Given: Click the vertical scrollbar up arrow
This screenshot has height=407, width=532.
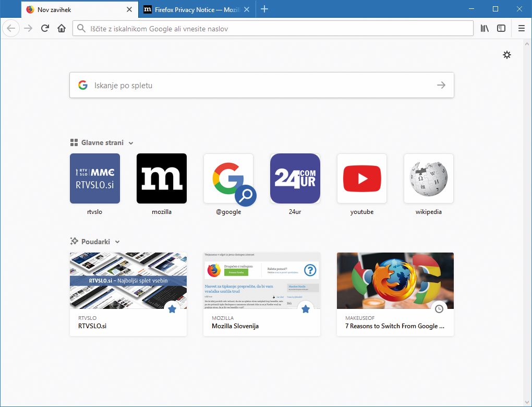Looking at the screenshot, I should (527, 44).
